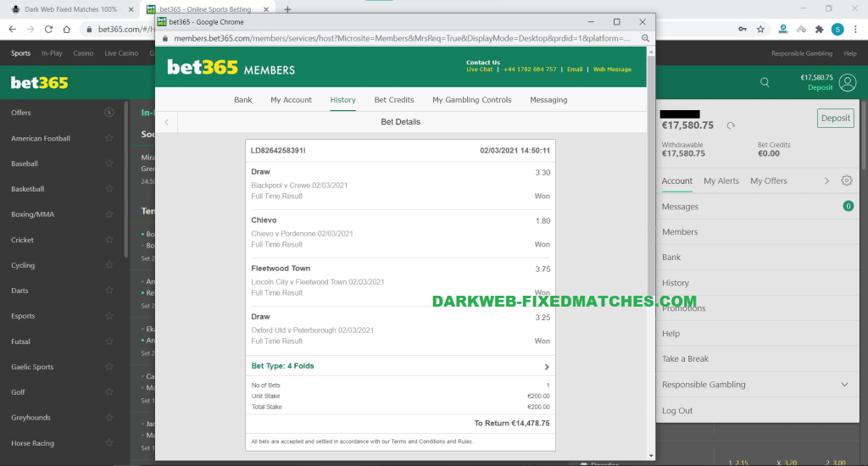
Task: Select the Account tab in dropdown panel
Action: [x=677, y=181]
